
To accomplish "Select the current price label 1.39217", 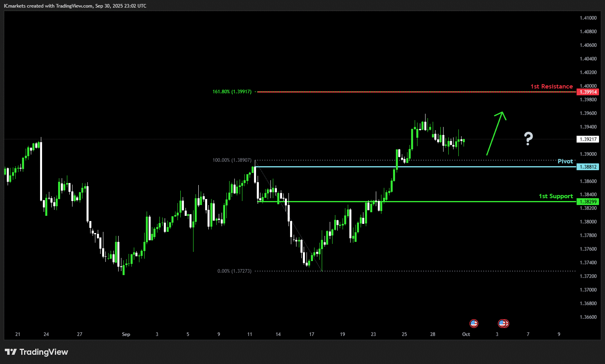I will click(587, 139).
